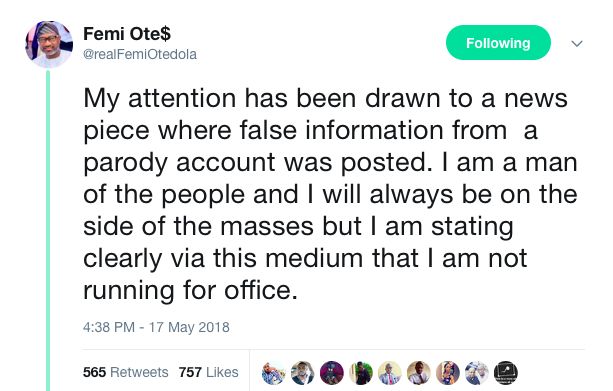Open the black logo liker avatar

tap(506, 373)
